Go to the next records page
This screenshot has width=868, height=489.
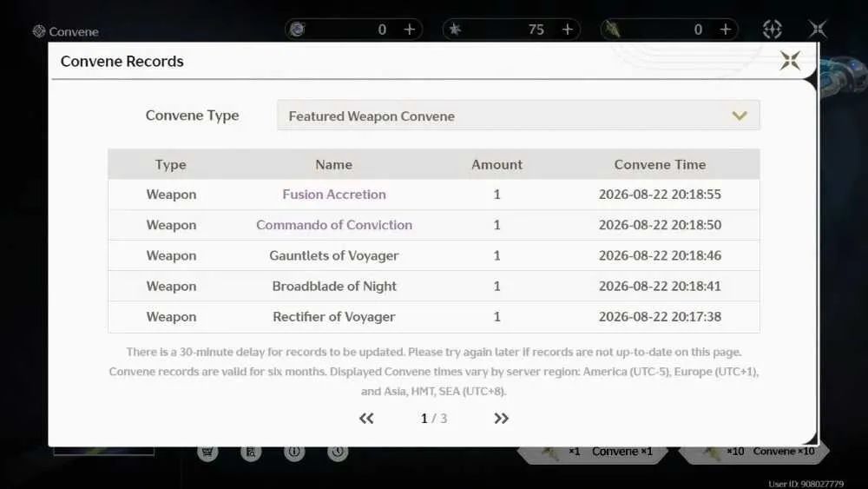click(x=501, y=418)
